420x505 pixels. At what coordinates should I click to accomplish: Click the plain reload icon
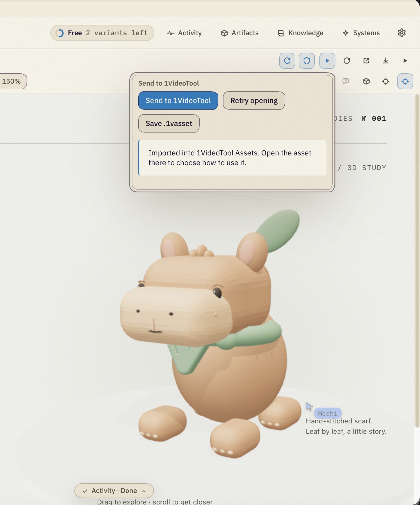tap(347, 61)
